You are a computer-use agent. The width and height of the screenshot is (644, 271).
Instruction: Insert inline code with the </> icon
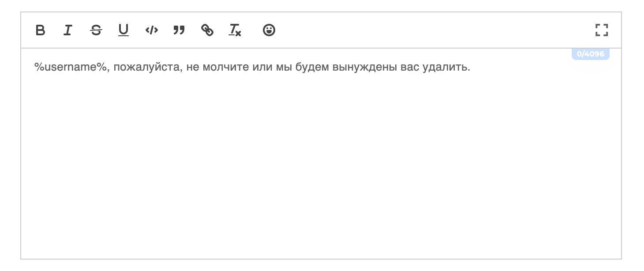pyautogui.click(x=151, y=30)
